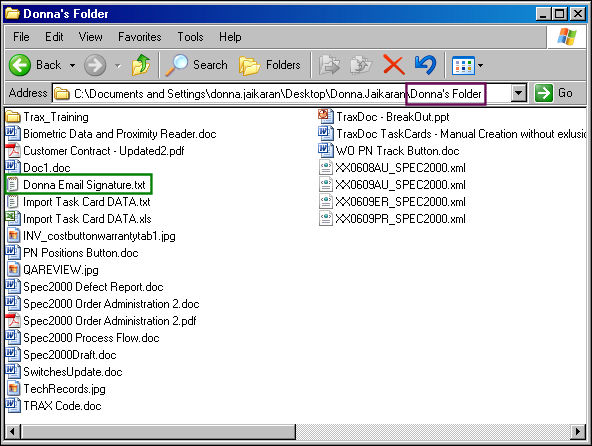Minimize Donna's Folder window
The height and width of the screenshot is (446, 592).
point(543,14)
